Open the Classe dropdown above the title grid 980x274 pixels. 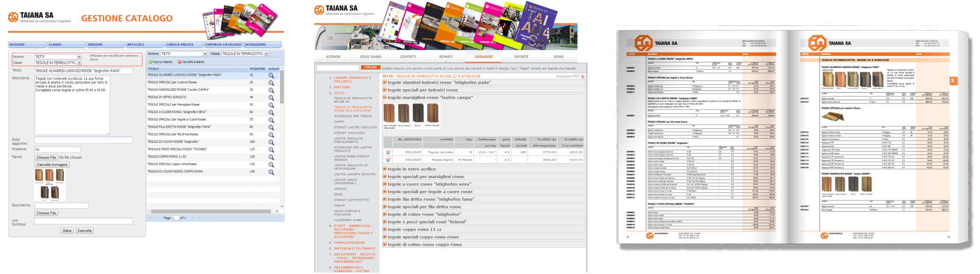266,54
